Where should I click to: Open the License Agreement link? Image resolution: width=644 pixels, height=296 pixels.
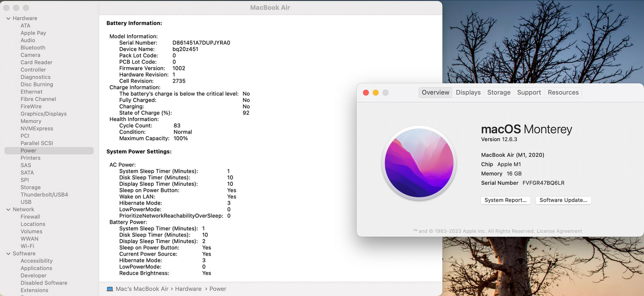pos(559,231)
